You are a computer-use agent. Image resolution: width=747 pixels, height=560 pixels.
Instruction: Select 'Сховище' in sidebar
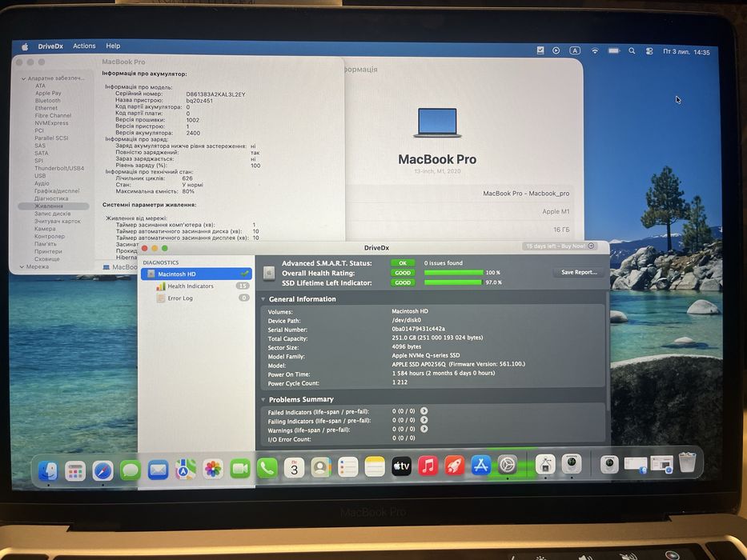[46, 259]
